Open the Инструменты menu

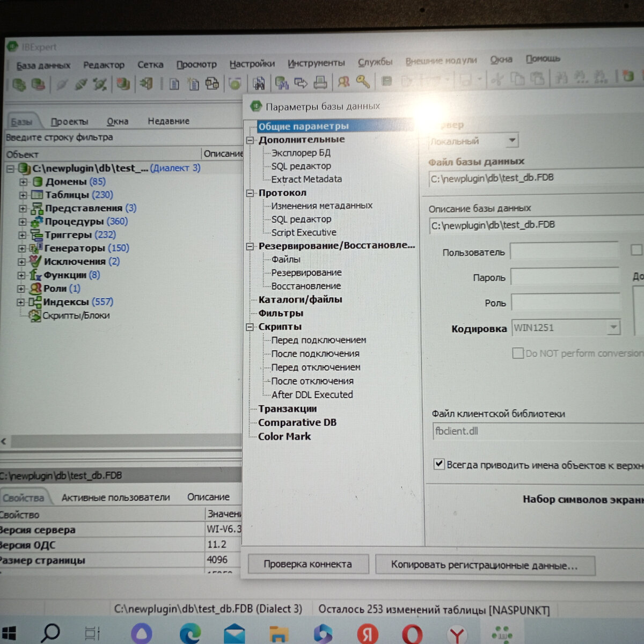tap(316, 63)
